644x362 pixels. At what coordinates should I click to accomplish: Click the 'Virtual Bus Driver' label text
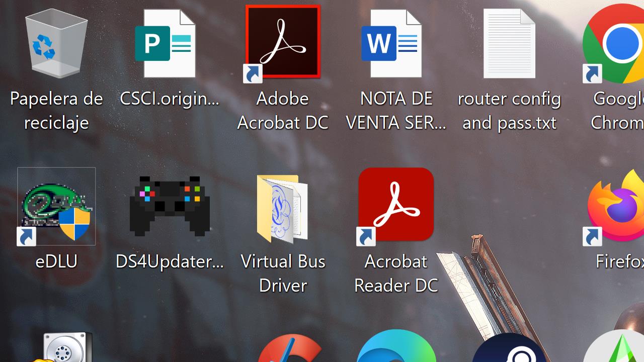coord(283,273)
